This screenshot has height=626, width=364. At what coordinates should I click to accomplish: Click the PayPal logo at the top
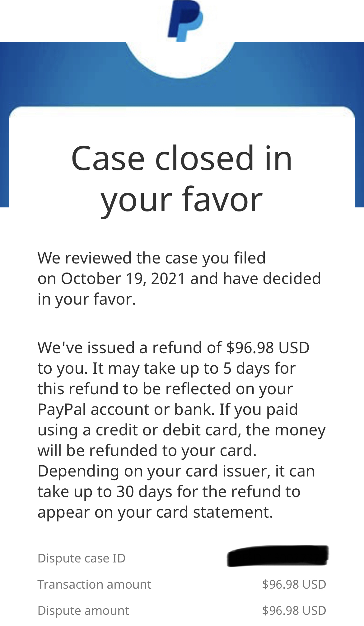185,21
